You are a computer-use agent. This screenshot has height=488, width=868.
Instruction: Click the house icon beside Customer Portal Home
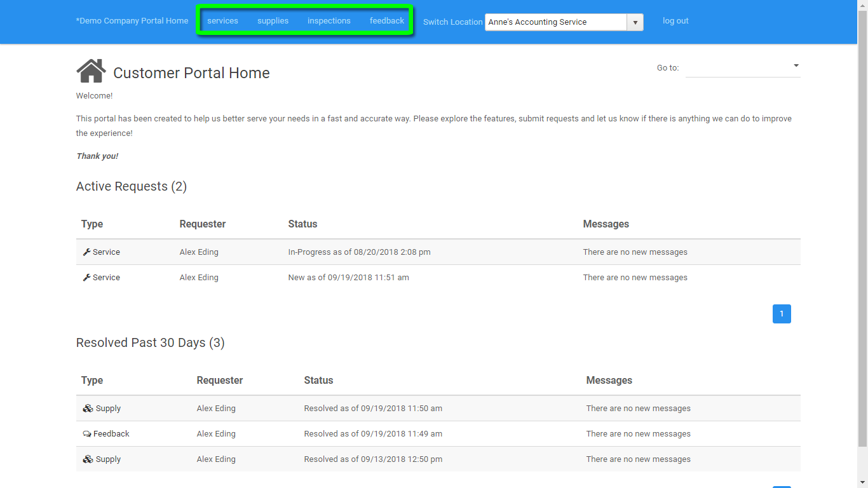click(x=91, y=70)
